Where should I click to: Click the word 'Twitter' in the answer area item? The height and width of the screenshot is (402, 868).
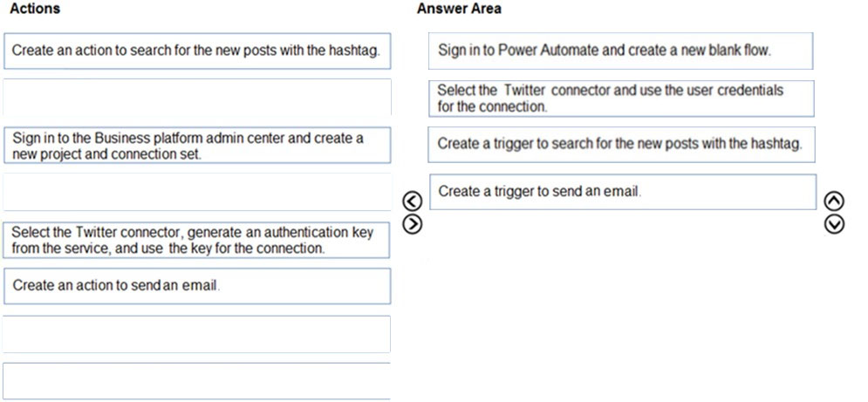coord(524,91)
